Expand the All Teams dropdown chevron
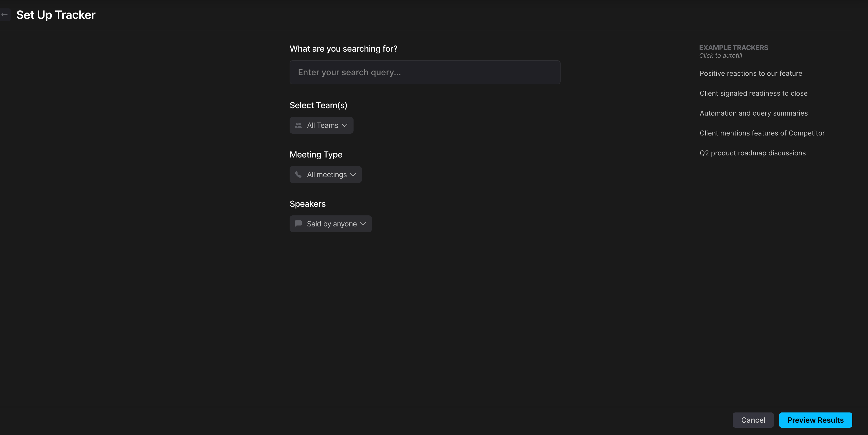This screenshot has width=868, height=435. pos(345,125)
